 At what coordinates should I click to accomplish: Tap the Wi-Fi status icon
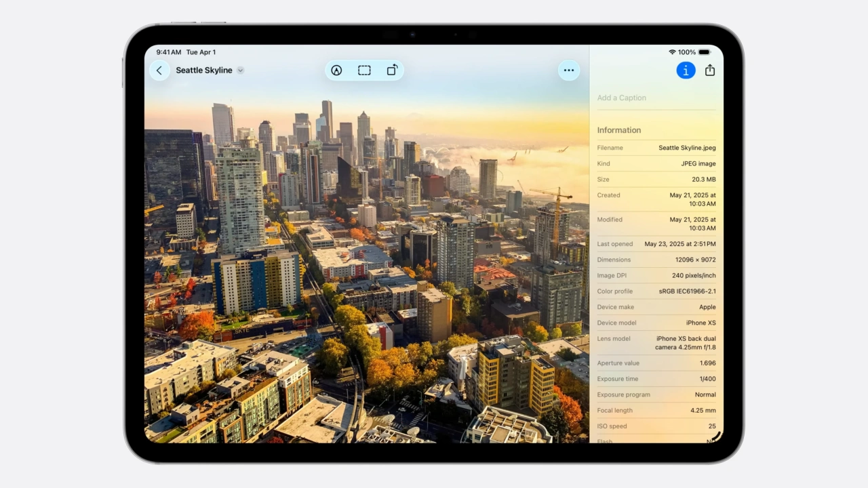pyautogui.click(x=672, y=52)
